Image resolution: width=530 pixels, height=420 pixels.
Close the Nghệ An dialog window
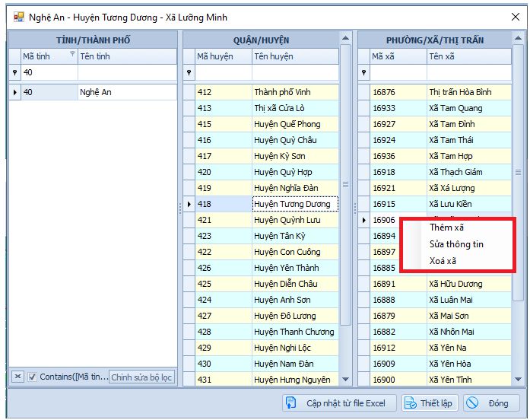pos(516,17)
